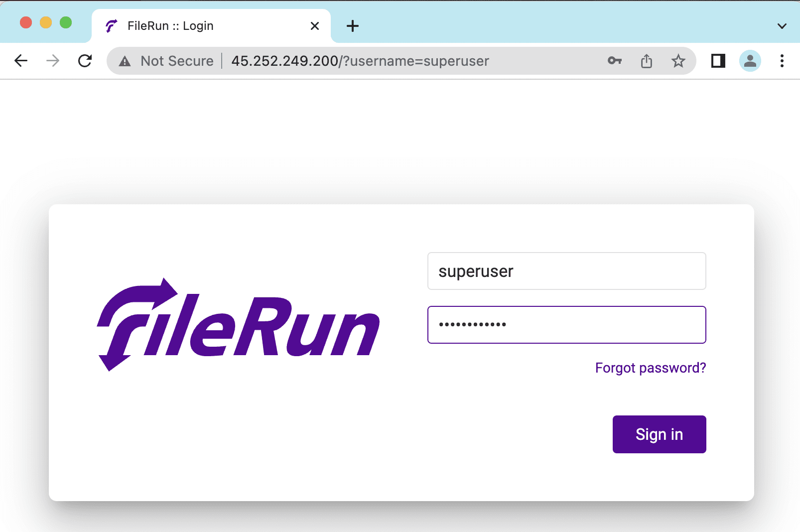
Task: Click the address bar URL text
Action: pyautogui.click(x=360, y=61)
